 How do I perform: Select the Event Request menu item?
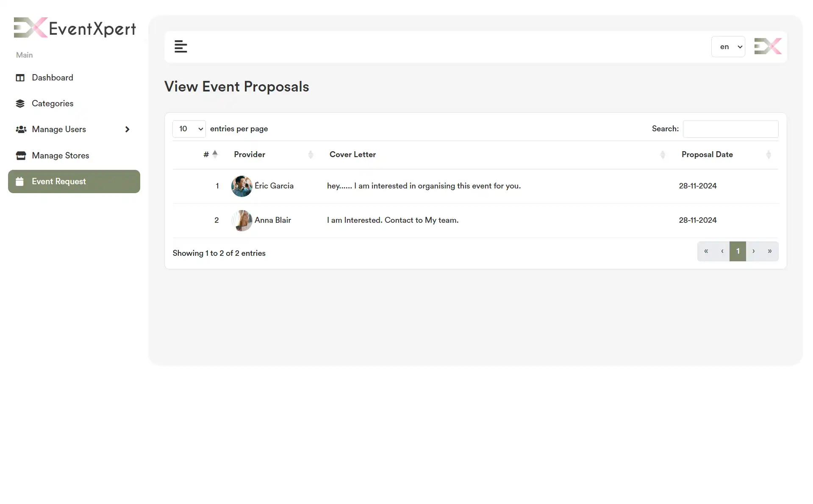coord(59,181)
